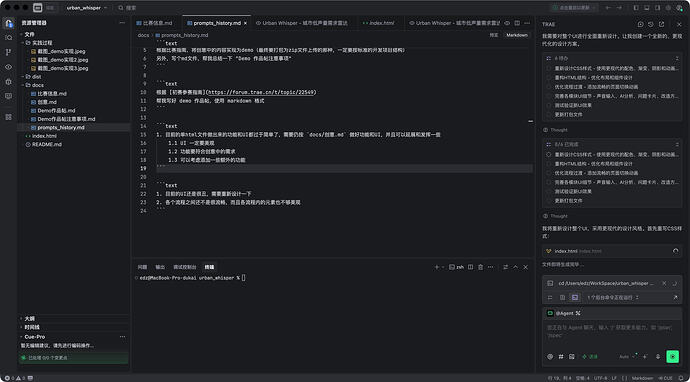Open index.html file card in chat
The image size is (690, 382).
pos(612,251)
